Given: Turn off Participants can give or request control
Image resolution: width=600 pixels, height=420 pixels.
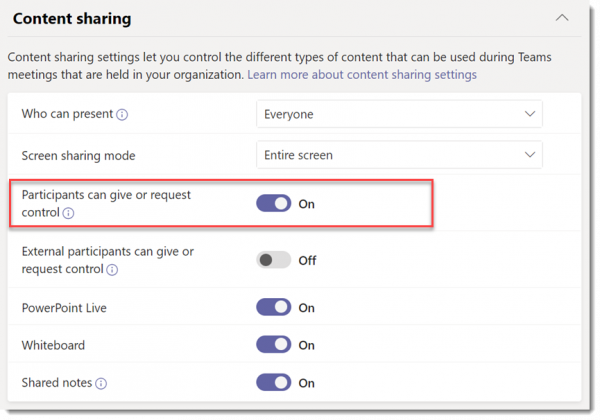Looking at the screenshot, I should pyautogui.click(x=274, y=203).
